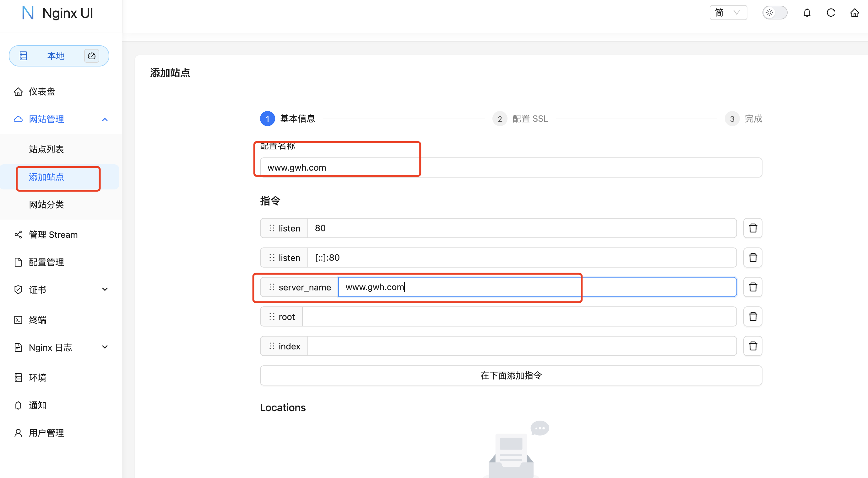Toggle the light/dark theme switch

pyautogui.click(x=775, y=13)
